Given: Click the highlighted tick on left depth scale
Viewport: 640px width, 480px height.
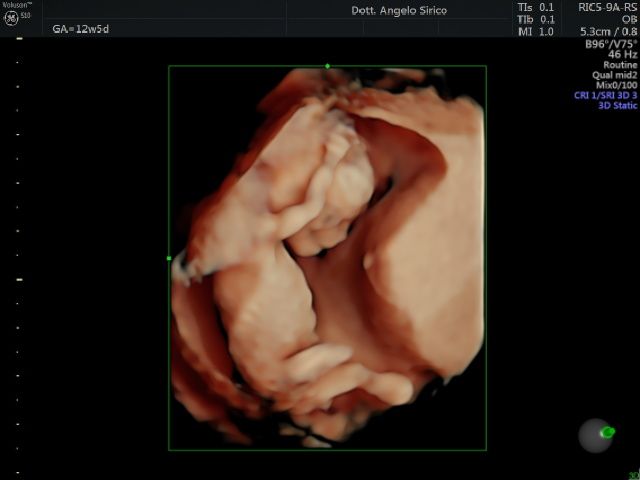Looking at the screenshot, I should (19, 280).
